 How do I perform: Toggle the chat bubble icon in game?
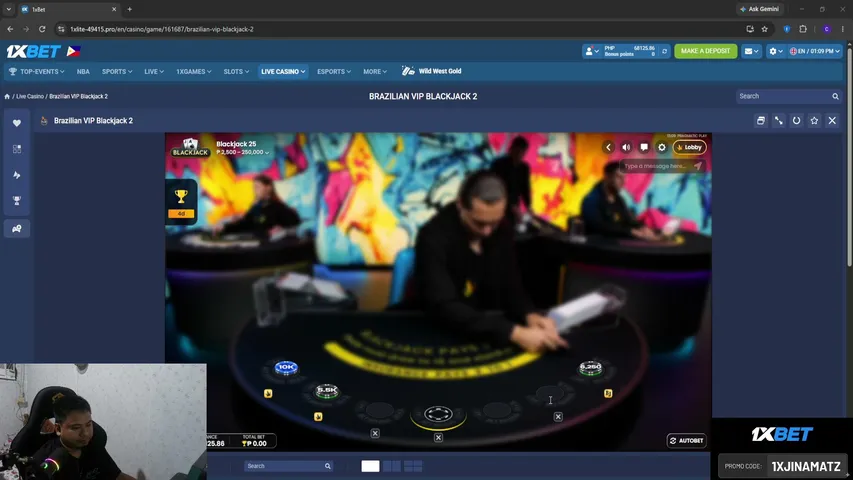coord(644,147)
